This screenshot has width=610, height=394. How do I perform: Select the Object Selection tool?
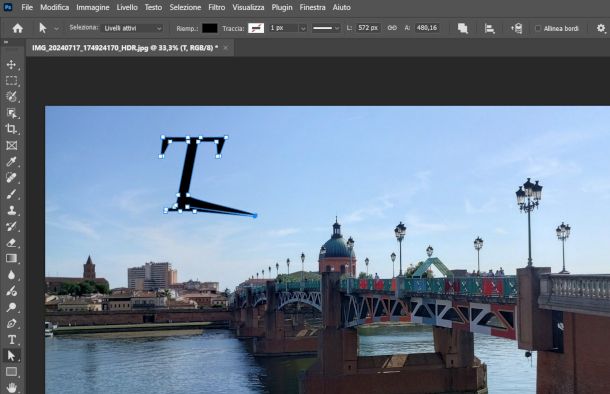(11, 113)
